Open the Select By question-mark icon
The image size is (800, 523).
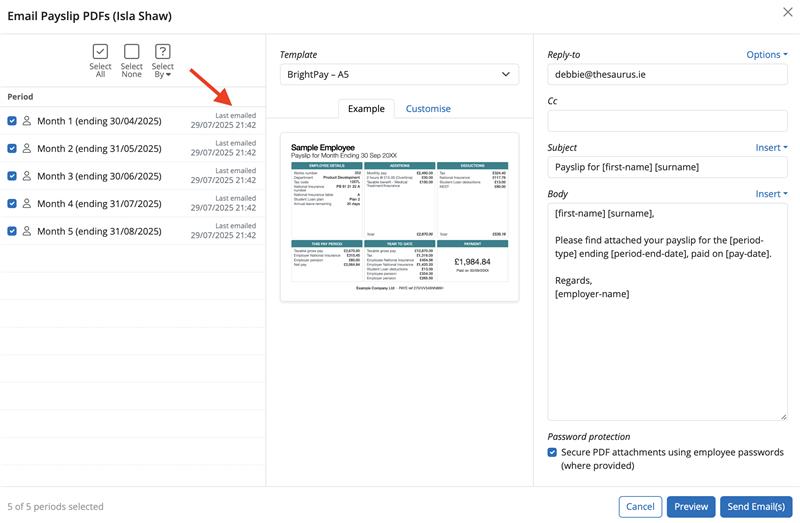pyautogui.click(x=162, y=52)
